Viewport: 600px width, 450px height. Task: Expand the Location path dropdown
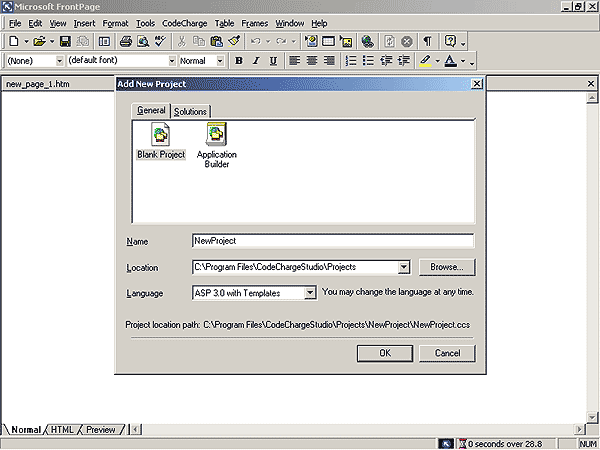(x=404, y=267)
